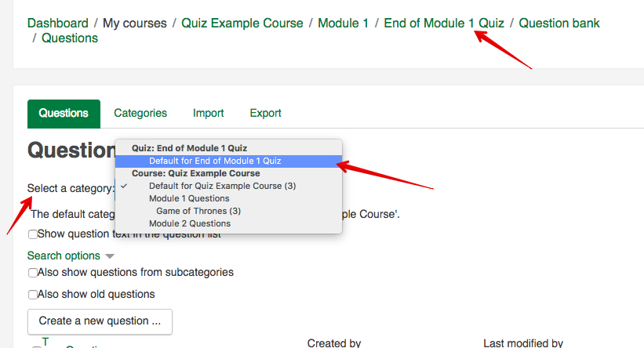Open the Dashboard breadcrumb link
Viewport: 644px width, 348px height.
click(x=57, y=23)
